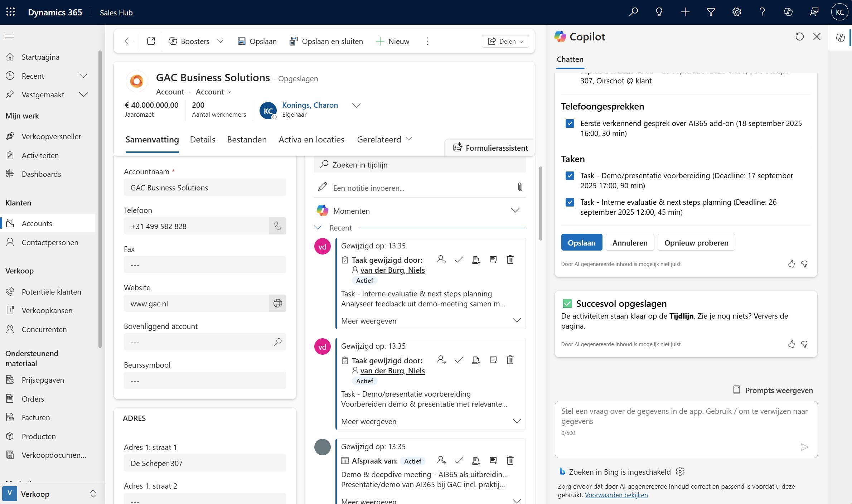
Task: Refresh the Copilot chat
Action: [799, 37]
